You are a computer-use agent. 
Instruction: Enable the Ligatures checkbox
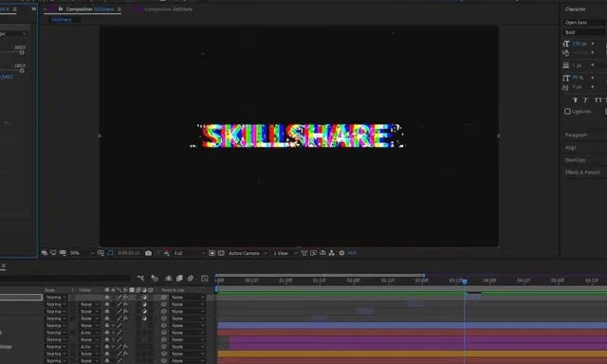click(x=567, y=112)
